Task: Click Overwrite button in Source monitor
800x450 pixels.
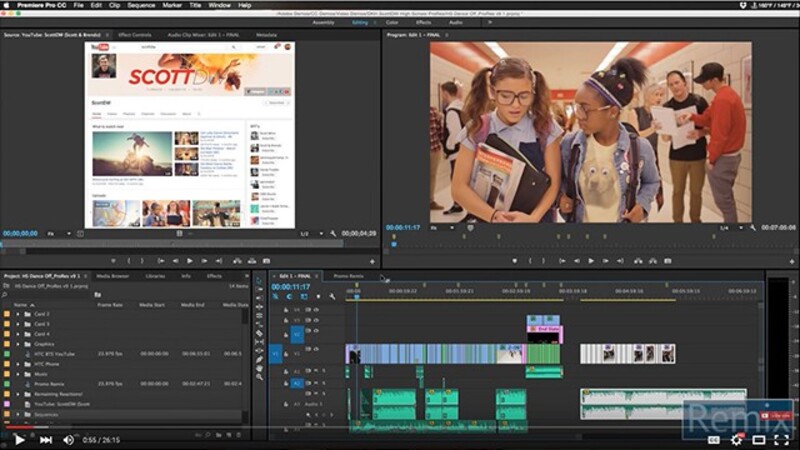Action: [x=252, y=261]
